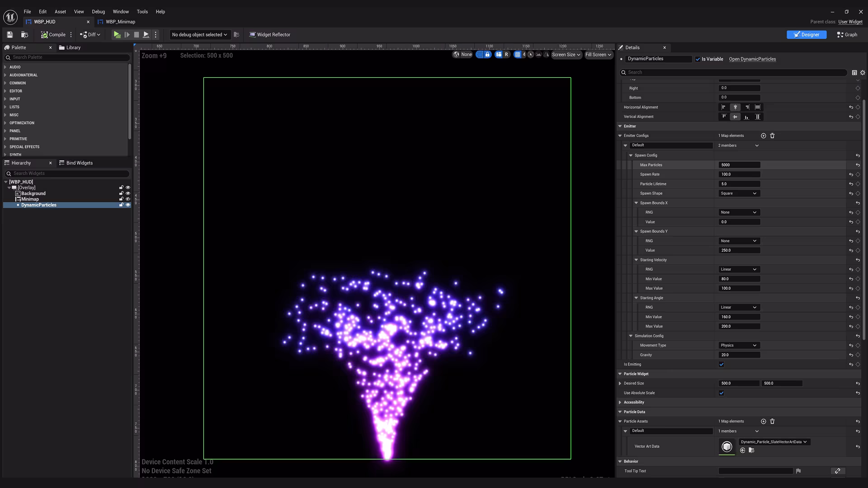This screenshot has height=488, width=868.
Task: Open the Diff dropdown
Action: 90,35
